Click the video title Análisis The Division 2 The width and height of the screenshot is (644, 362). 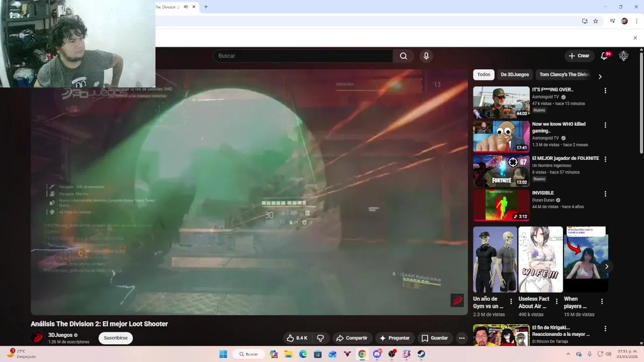click(99, 324)
